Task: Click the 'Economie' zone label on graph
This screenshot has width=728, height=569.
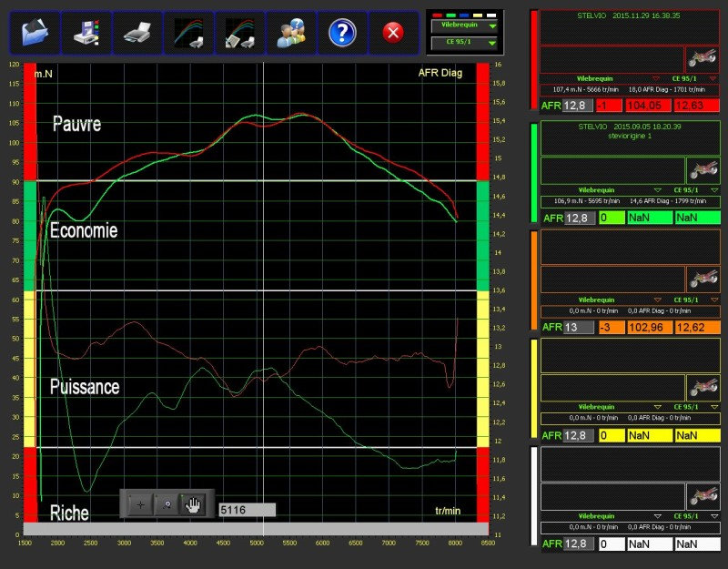Action: [x=84, y=230]
